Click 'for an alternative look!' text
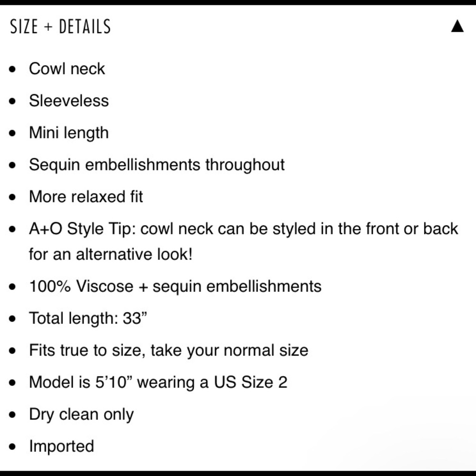 coord(111,254)
